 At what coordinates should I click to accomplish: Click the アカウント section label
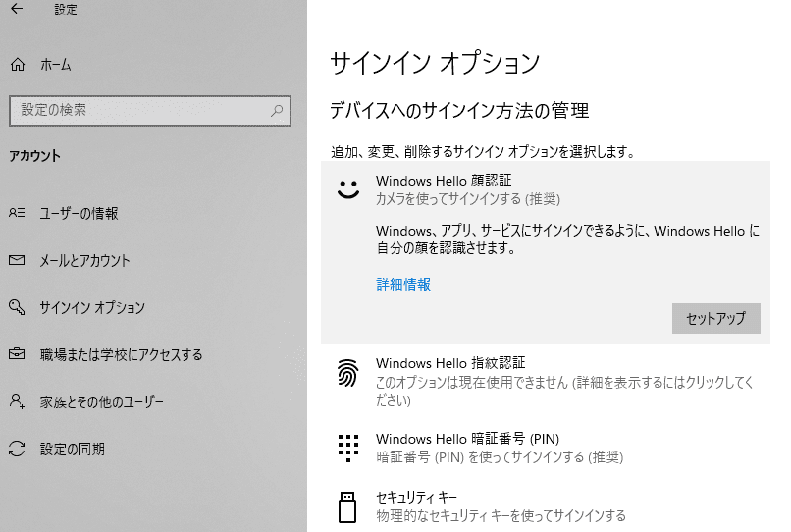[x=34, y=155]
